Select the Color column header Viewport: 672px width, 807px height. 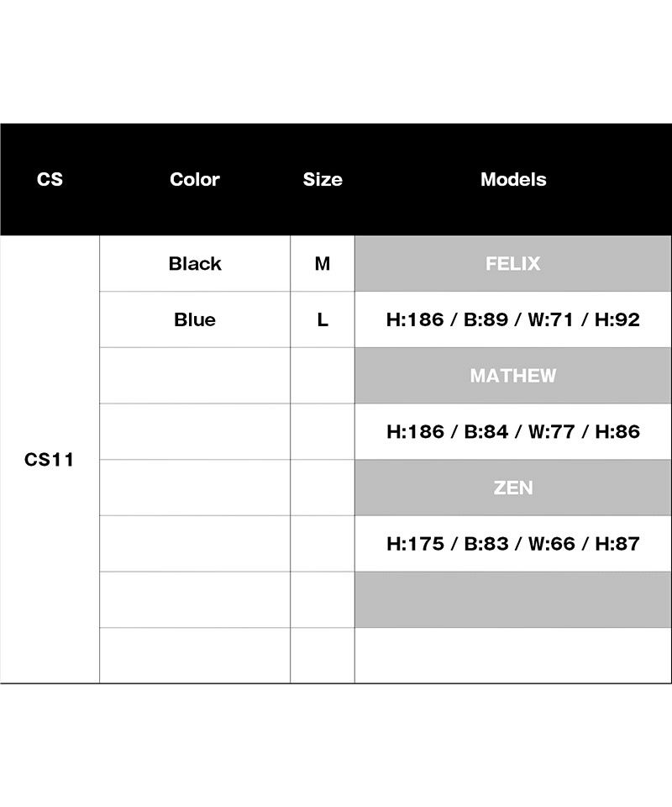(x=194, y=179)
